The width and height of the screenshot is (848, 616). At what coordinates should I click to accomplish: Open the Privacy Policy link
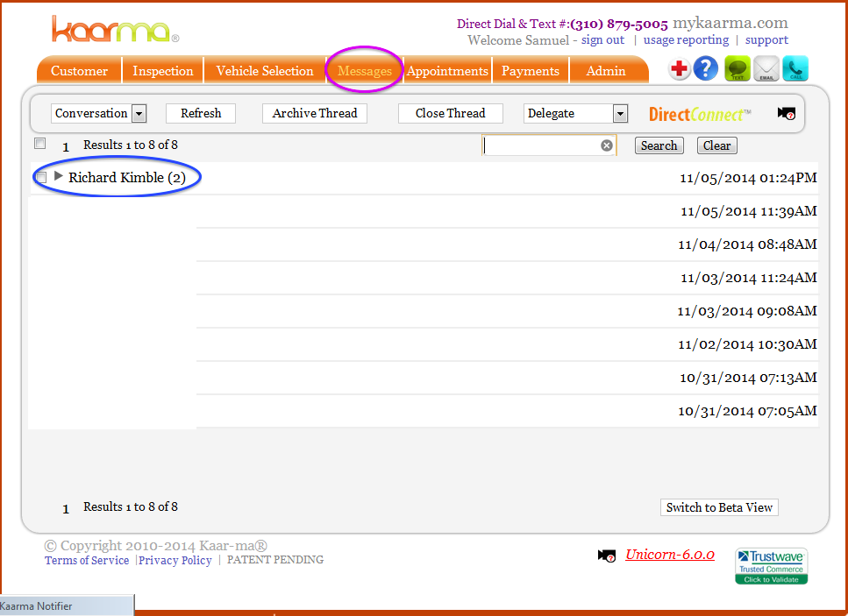click(x=175, y=560)
